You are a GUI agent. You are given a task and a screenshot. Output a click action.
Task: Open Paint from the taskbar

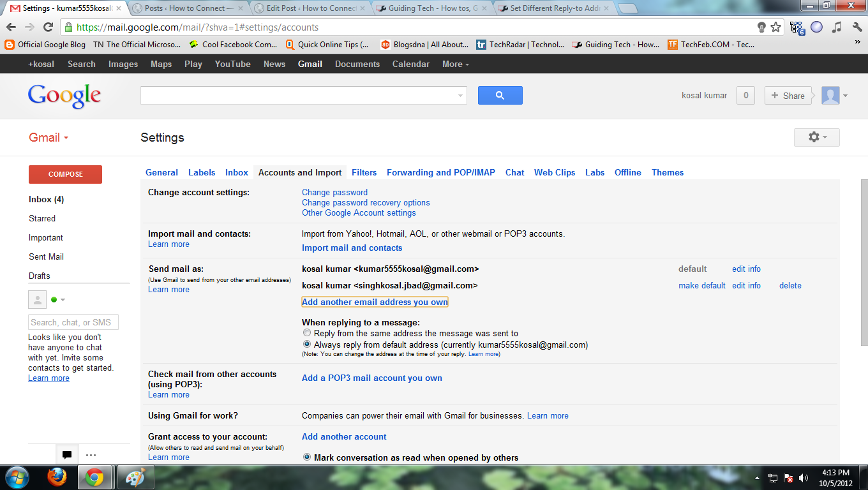135,477
